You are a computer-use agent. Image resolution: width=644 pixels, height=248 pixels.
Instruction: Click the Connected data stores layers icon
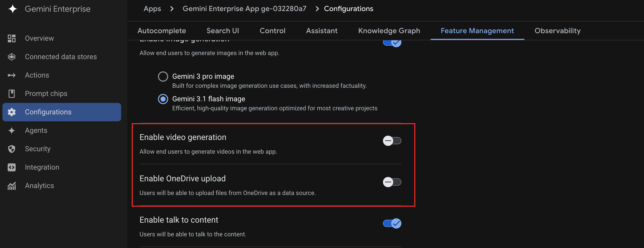[x=11, y=57]
